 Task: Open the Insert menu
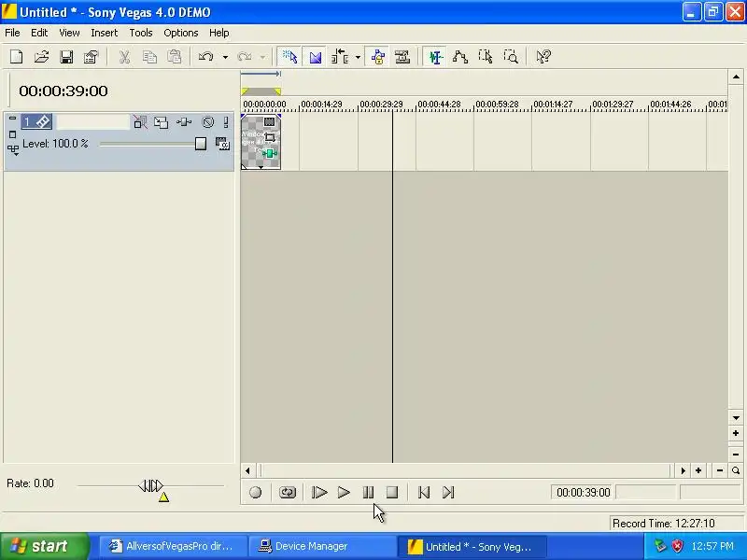tap(104, 33)
